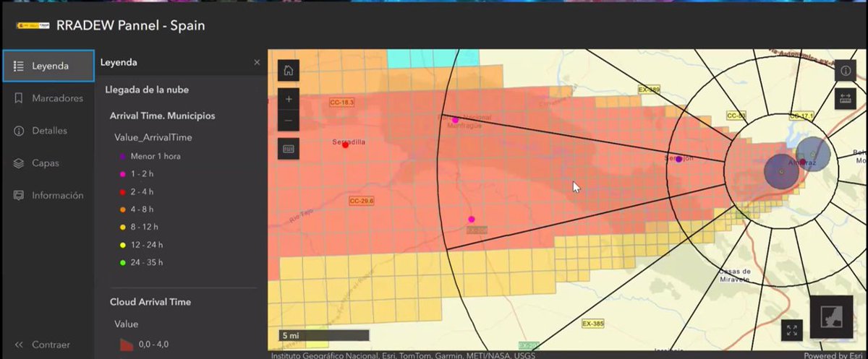Open the Marcadores sidebar tab
This screenshot has height=359, width=868.
point(48,98)
